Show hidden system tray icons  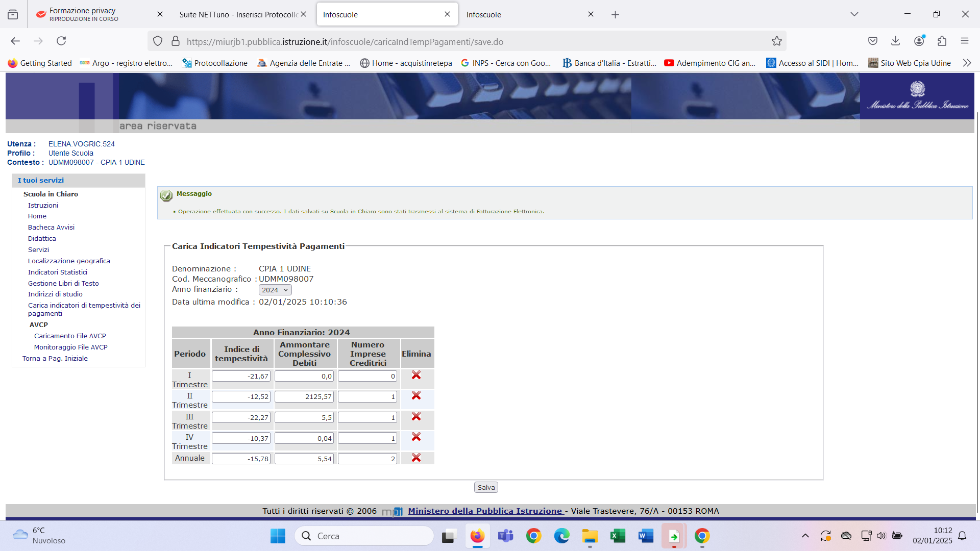point(805,536)
